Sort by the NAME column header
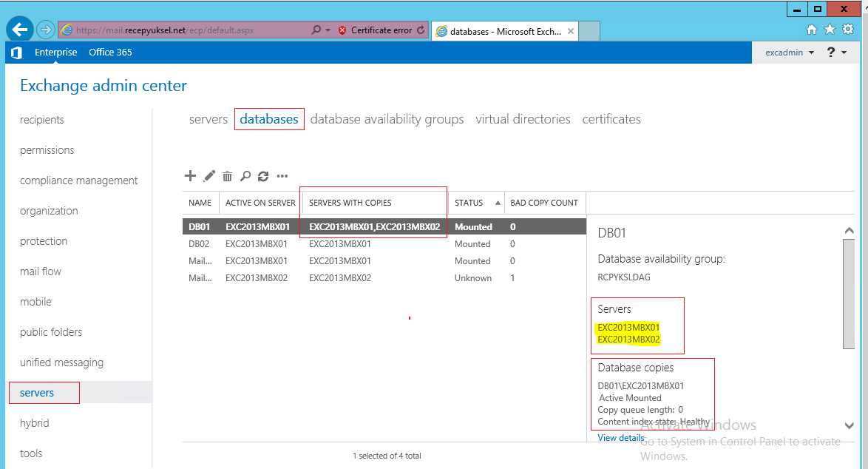Screen dimensions: 868x469 pyautogui.click(x=200, y=203)
